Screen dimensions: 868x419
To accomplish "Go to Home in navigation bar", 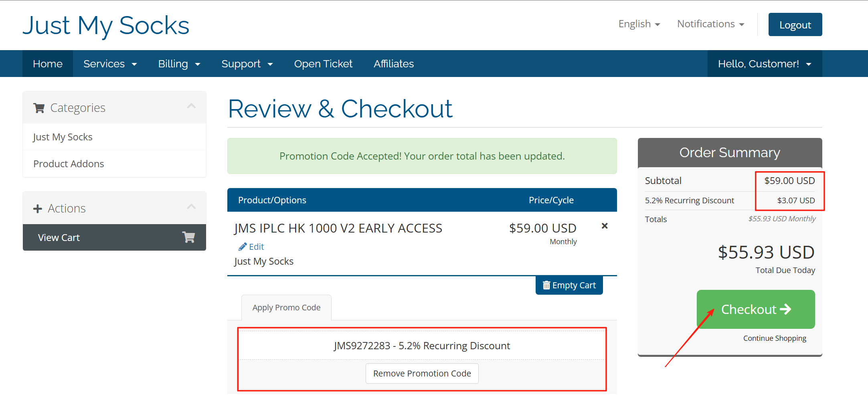I will click(x=48, y=64).
